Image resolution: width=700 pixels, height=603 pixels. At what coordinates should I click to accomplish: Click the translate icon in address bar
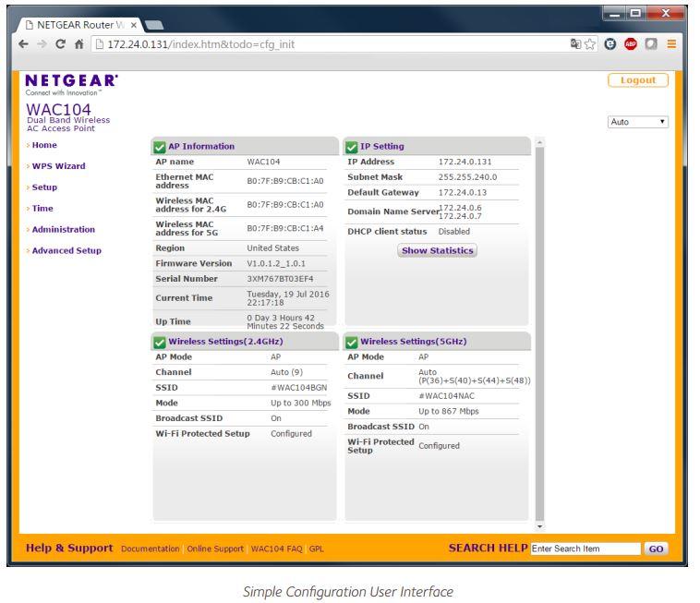pyautogui.click(x=576, y=43)
